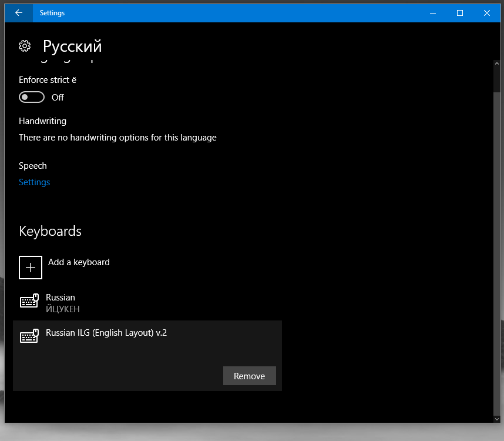Enable the Enforce strict ё switch
The height and width of the screenshot is (441, 504).
click(x=32, y=97)
